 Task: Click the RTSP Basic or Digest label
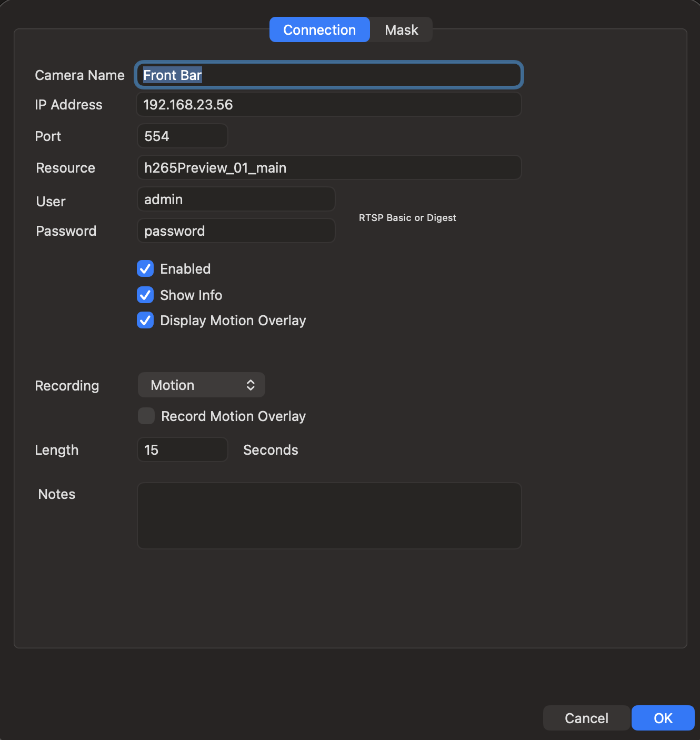(x=407, y=218)
